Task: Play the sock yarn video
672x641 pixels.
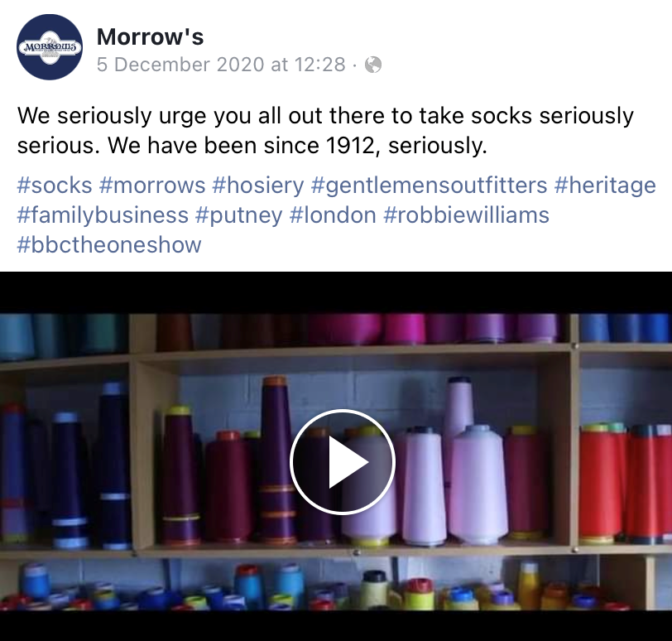Action: [x=342, y=462]
